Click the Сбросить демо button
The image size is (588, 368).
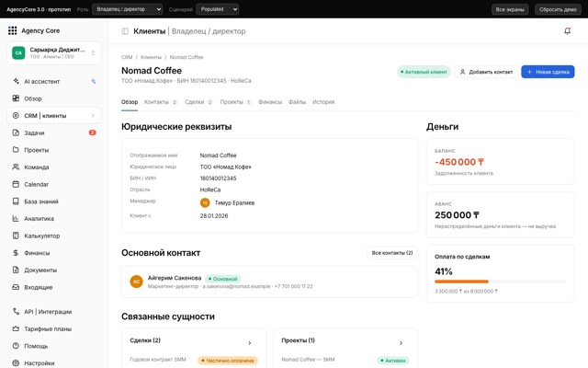coord(558,9)
